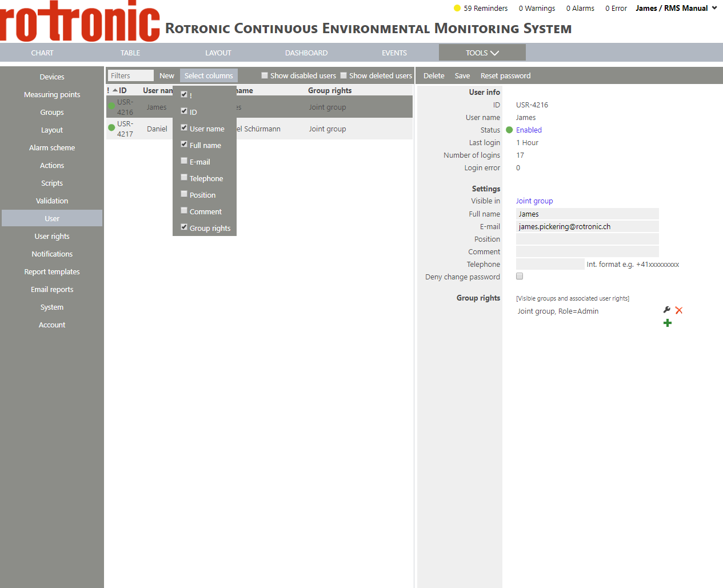Select the USR-4217 Daniel user row

pyautogui.click(x=259, y=129)
